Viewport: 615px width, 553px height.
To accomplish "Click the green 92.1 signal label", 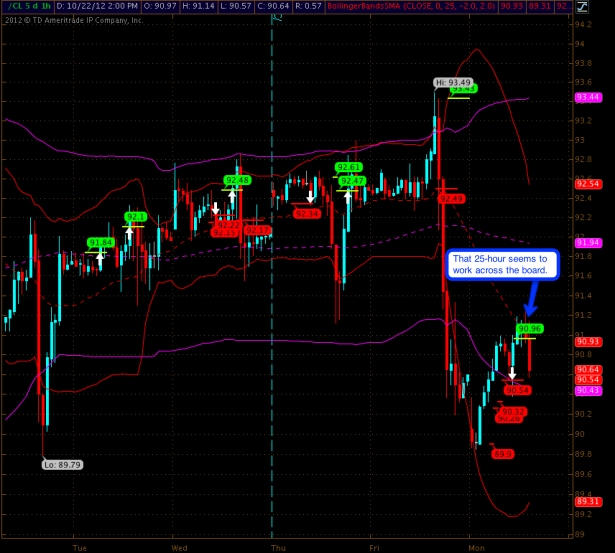I will coord(135,217).
